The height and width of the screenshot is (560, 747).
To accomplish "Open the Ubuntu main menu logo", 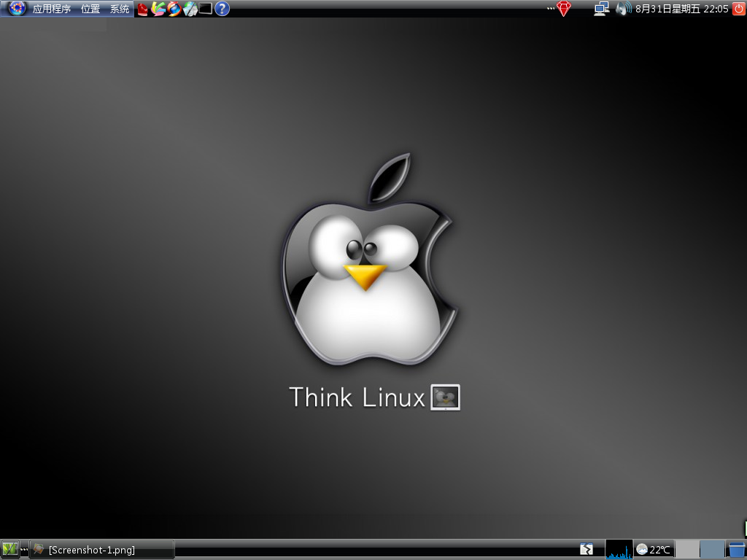I will 17,8.
